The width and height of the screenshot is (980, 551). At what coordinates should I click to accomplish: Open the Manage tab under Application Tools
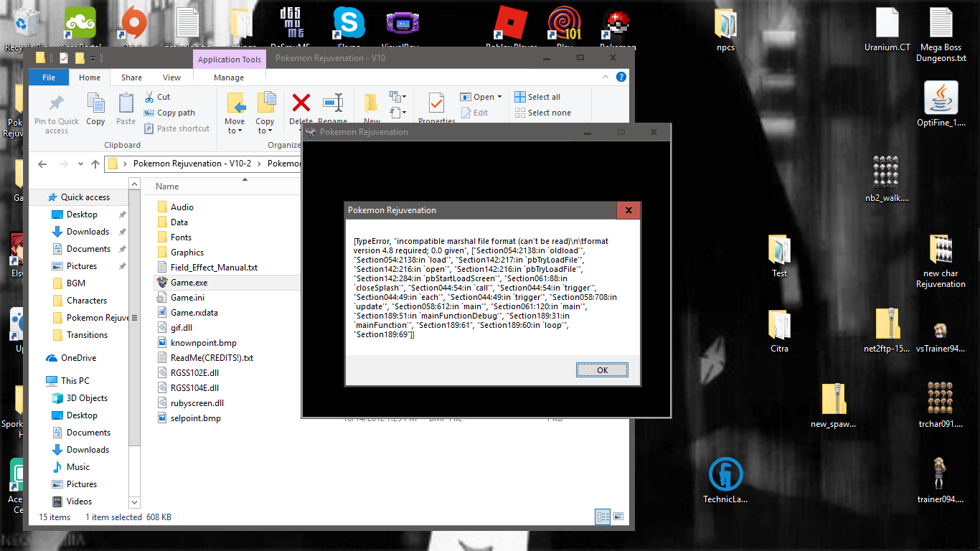(x=229, y=77)
